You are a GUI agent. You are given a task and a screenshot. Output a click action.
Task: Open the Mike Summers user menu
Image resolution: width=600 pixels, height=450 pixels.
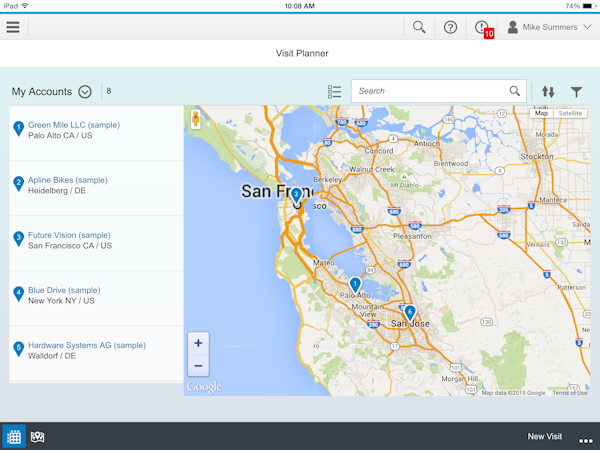[x=549, y=27]
